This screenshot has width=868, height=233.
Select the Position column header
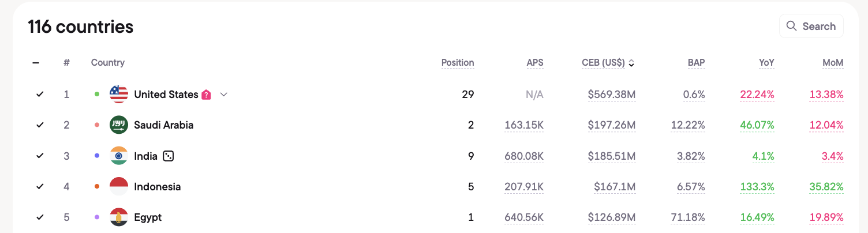pos(458,62)
